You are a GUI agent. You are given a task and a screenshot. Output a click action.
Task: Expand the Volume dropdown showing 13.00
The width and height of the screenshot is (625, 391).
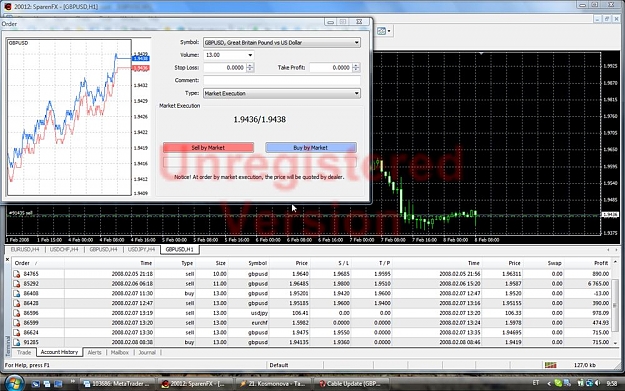(x=250, y=55)
